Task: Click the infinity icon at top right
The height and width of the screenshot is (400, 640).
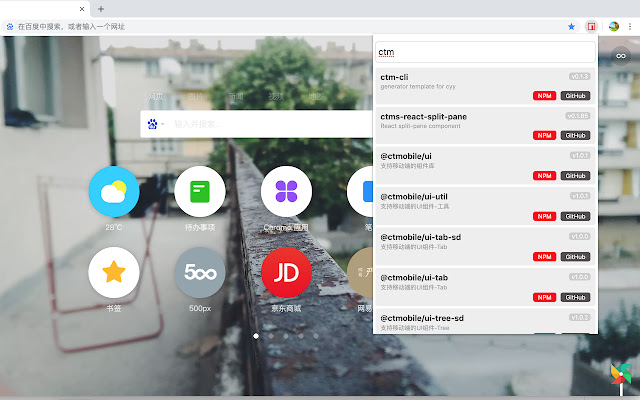Action: click(621, 56)
